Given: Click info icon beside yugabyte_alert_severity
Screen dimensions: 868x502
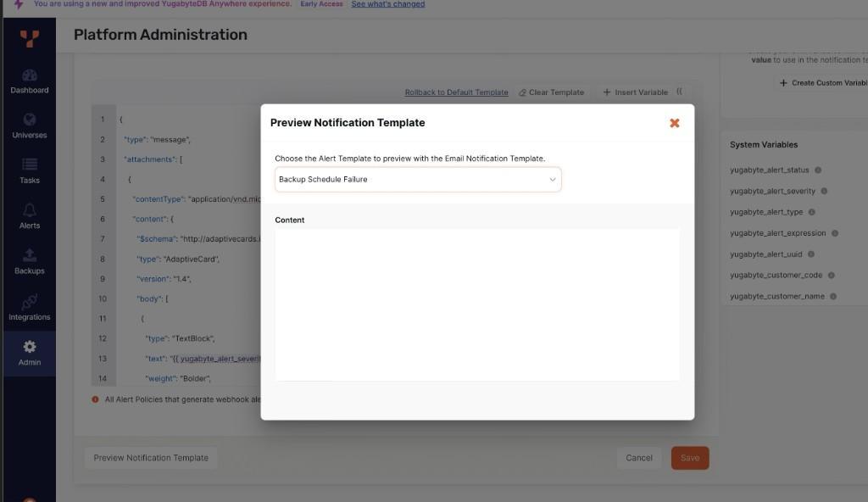Looking at the screenshot, I should [x=824, y=191].
